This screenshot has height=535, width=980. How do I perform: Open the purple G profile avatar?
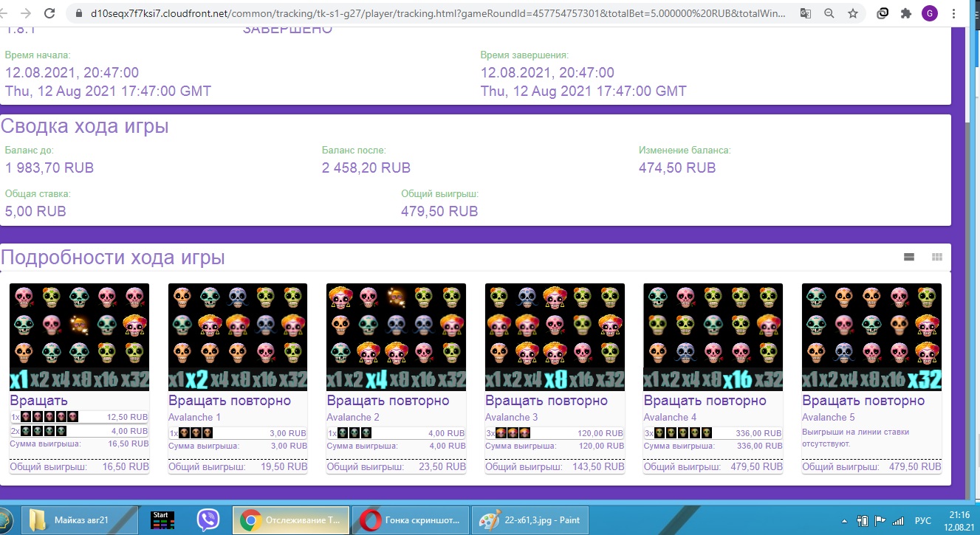(930, 13)
